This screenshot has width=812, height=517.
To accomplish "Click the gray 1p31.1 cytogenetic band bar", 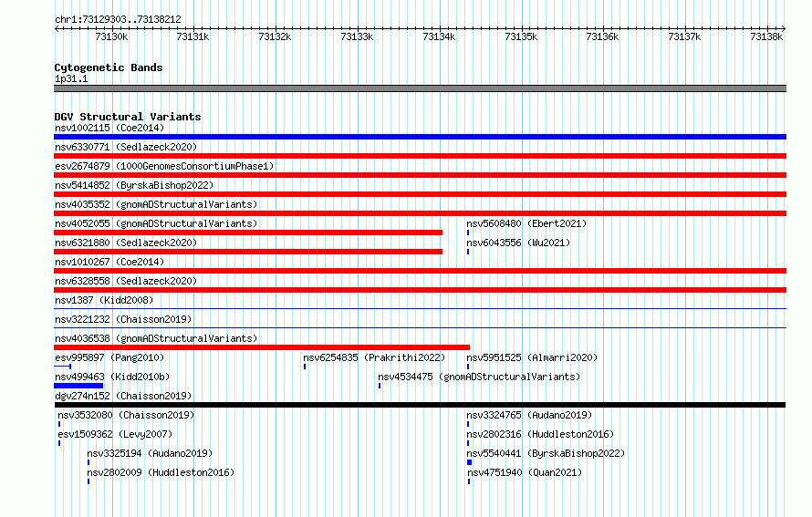I will [420, 88].
